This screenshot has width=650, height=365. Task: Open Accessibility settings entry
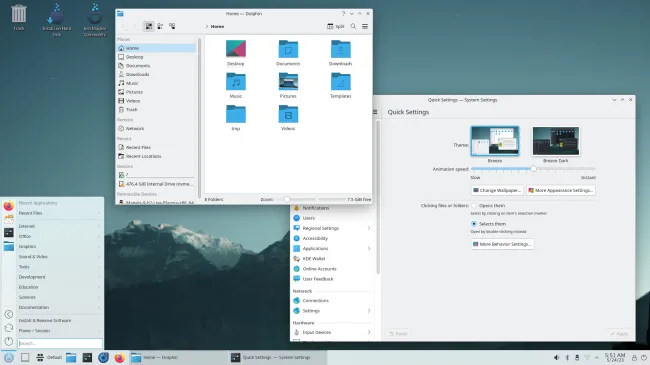tap(332, 238)
